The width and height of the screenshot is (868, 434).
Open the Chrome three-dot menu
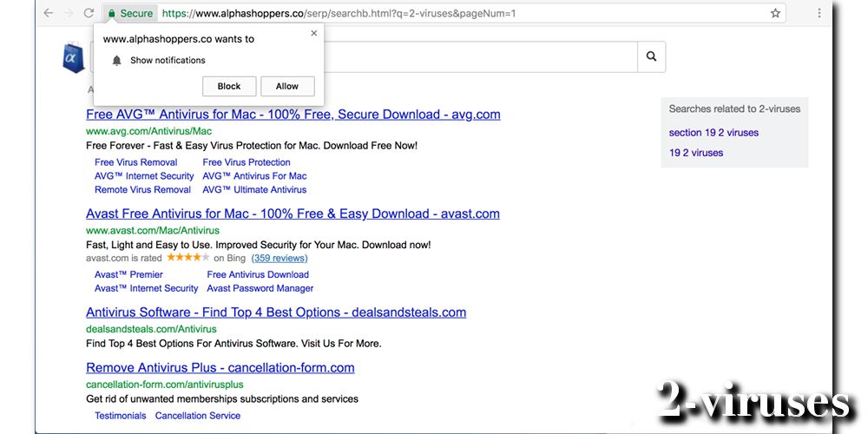coord(819,13)
